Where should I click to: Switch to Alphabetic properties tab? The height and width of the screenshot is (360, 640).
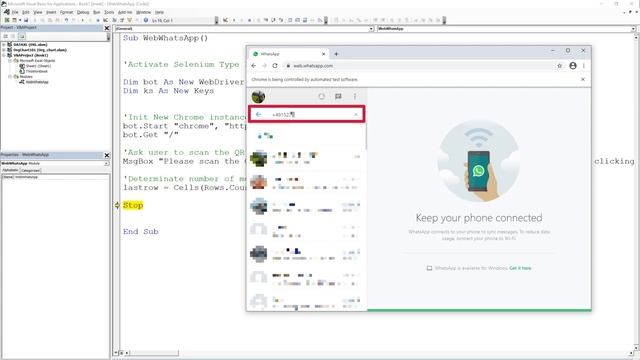tap(10, 170)
